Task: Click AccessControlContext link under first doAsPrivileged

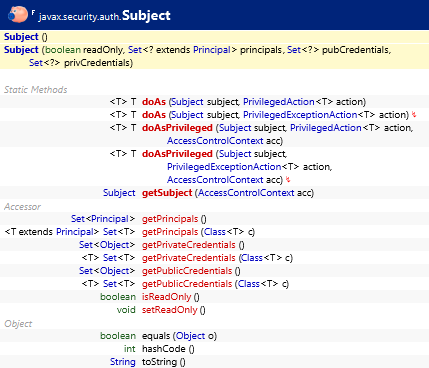Action: pyautogui.click(x=215, y=141)
